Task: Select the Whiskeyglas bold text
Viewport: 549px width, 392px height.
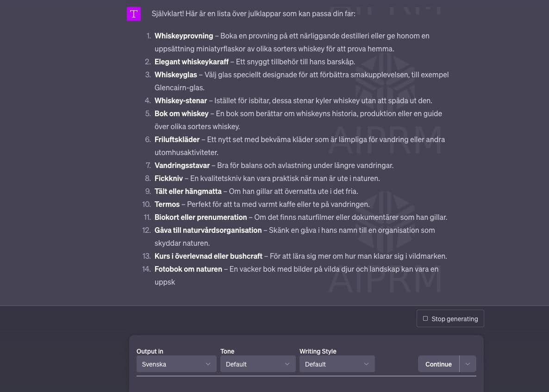Action: pyautogui.click(x=176, y=75)
